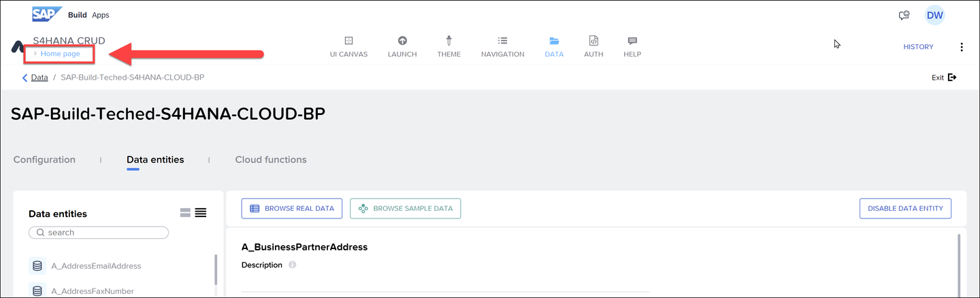Click the back chevron beside Data breadcrumb
The height and width of the screenshot is (298, 980).
click(25, 78)
